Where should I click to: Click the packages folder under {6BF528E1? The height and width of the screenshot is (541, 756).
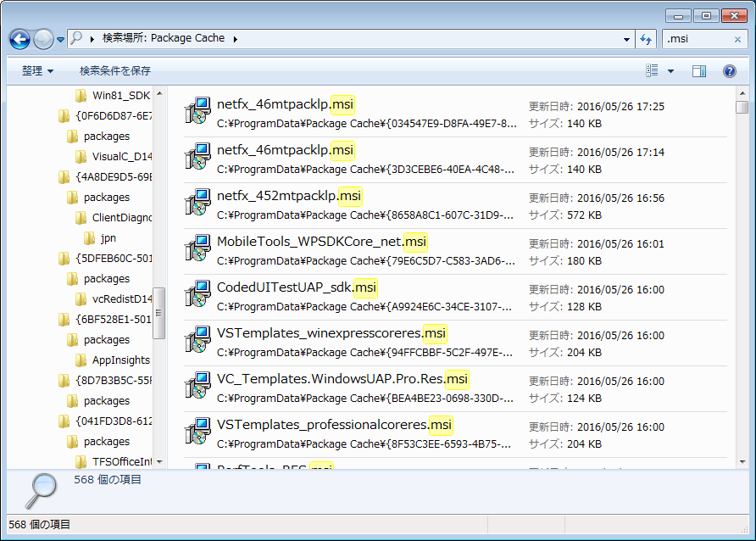[x=98, y=339]
